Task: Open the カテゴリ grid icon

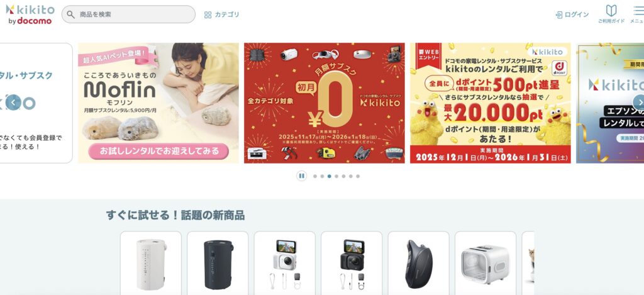Action: point(208,15)
